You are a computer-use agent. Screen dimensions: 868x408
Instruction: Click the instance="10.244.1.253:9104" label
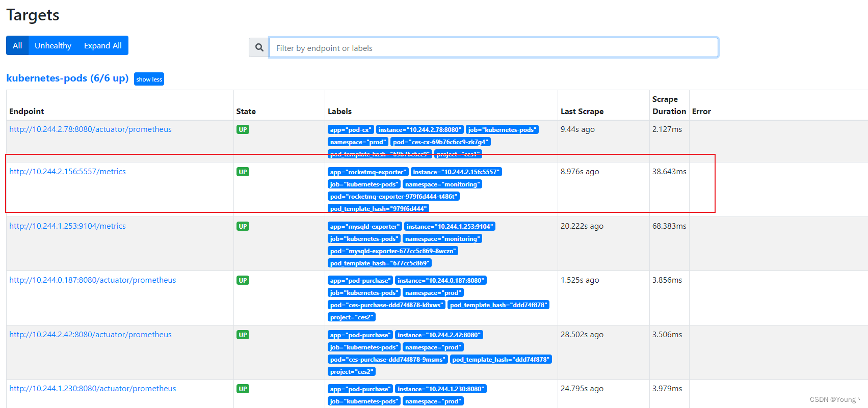[x=450, y=227]
